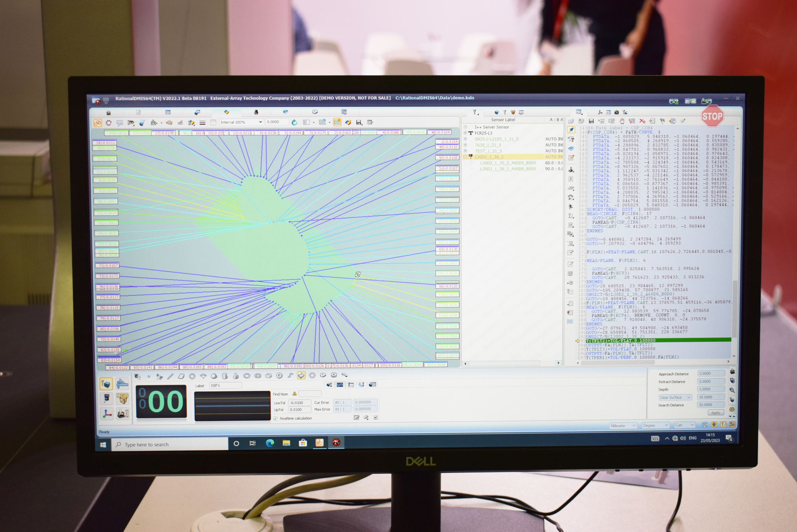The image size is (797, 532).
Task: Open Microsoft Edge from the taskbar
Action: click(270, 443)
